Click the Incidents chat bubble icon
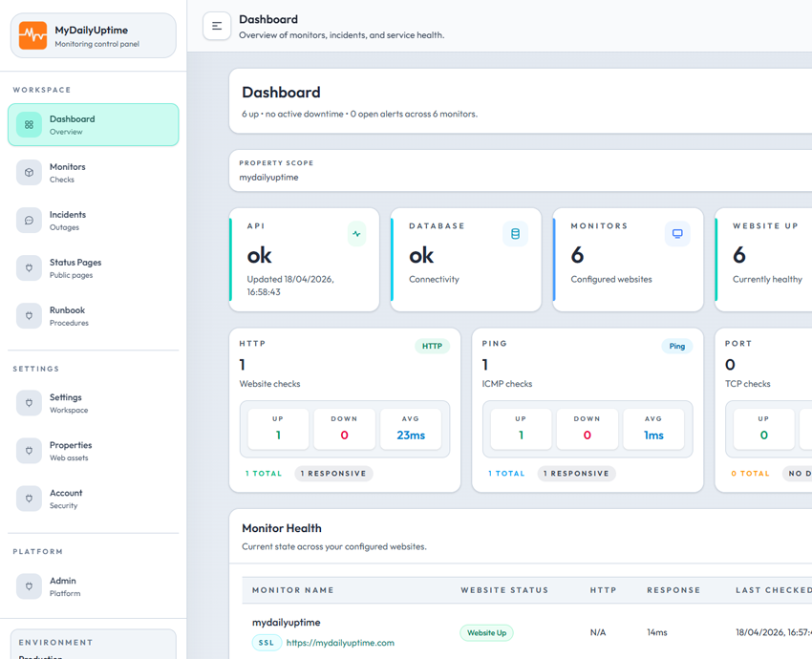Viewport: 812px width, 659px height. [29, 221]
